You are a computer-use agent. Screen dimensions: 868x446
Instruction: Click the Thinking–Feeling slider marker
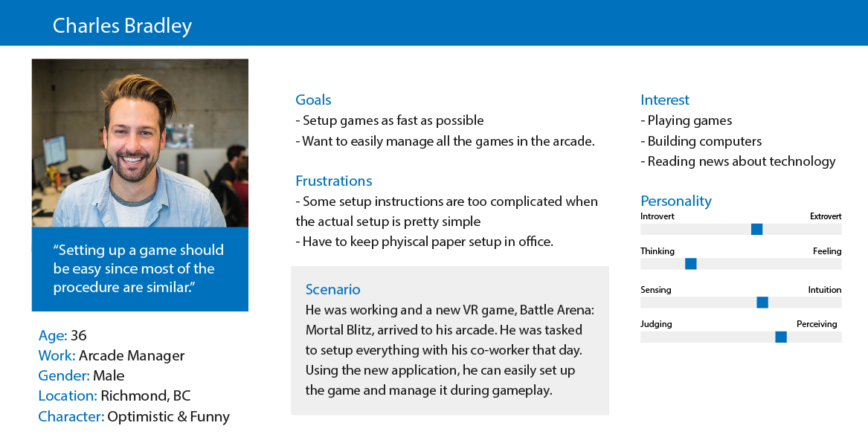690,264
